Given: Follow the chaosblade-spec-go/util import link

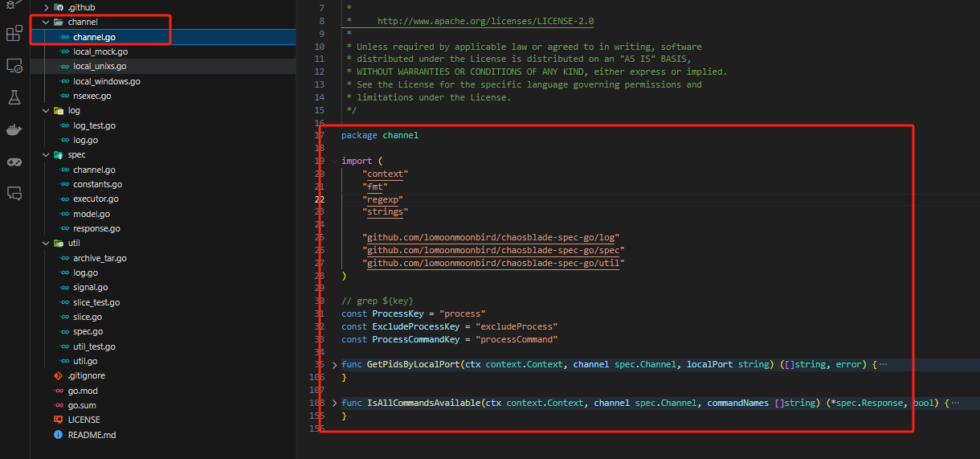Looking at the screenshot, I should coord(493,263).
